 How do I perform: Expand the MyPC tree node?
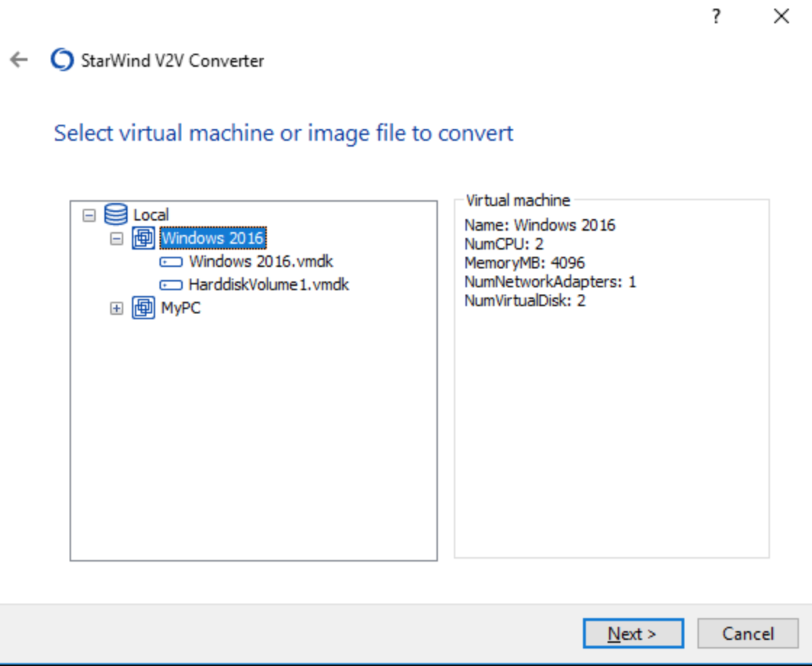pos(116,309)
